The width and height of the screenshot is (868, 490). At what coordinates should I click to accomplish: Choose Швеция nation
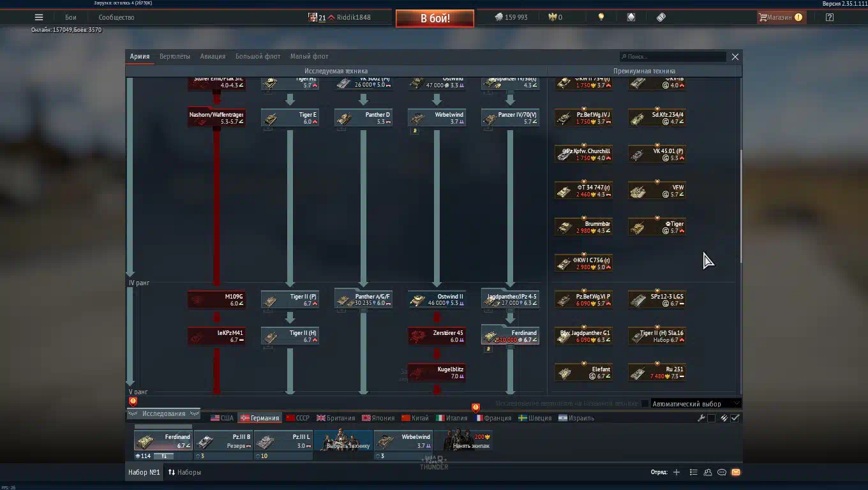point(535,418)
